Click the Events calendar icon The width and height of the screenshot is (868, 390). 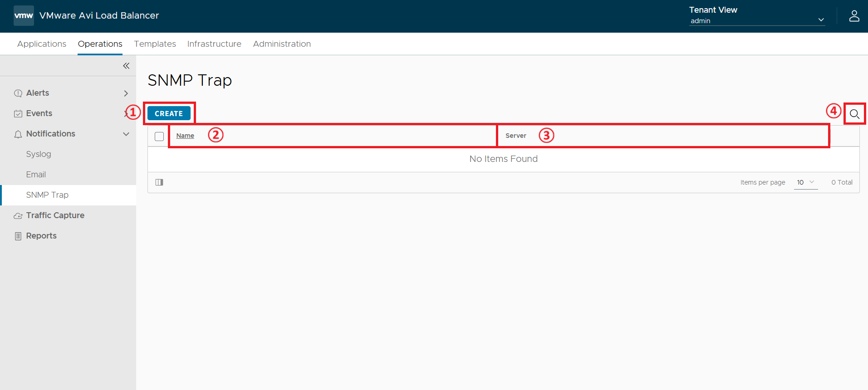(x=18, y=114)
